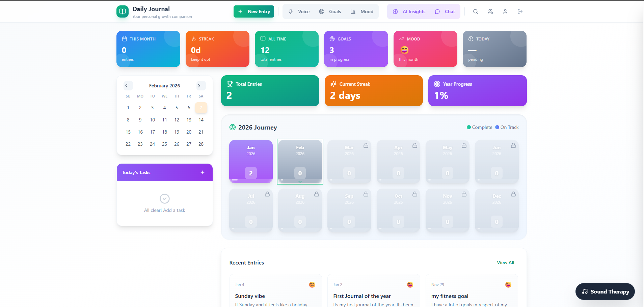Select February 22 in calendar
This screenshot has width=644, height=307.
click(128, 144)
